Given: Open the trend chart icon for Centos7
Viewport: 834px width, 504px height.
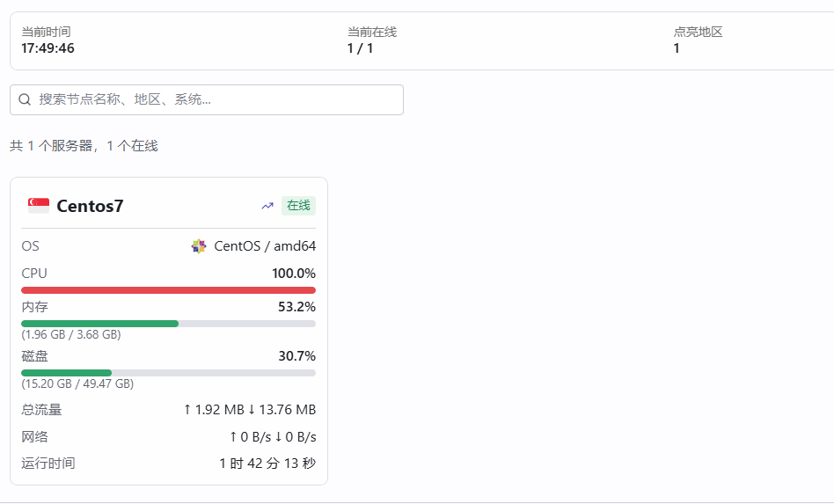Looking at the screenshot, I should tap(267, 206).
